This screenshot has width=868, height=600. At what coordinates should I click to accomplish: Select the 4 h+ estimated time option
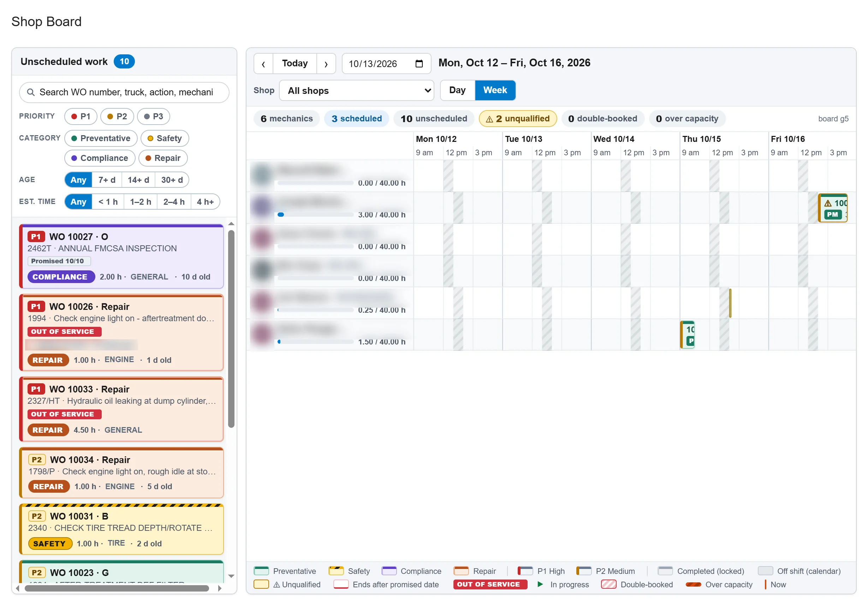(x=205, y=202)
